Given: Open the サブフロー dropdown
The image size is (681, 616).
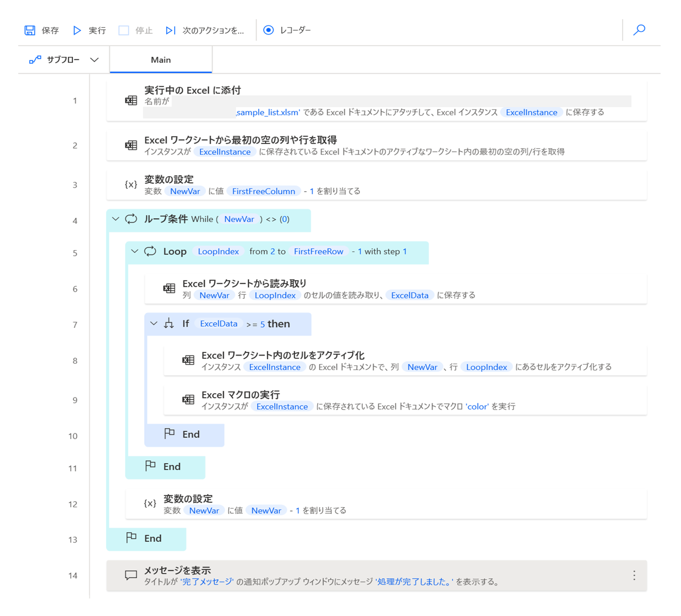Looking at the screenshot, I should [95, 59].
